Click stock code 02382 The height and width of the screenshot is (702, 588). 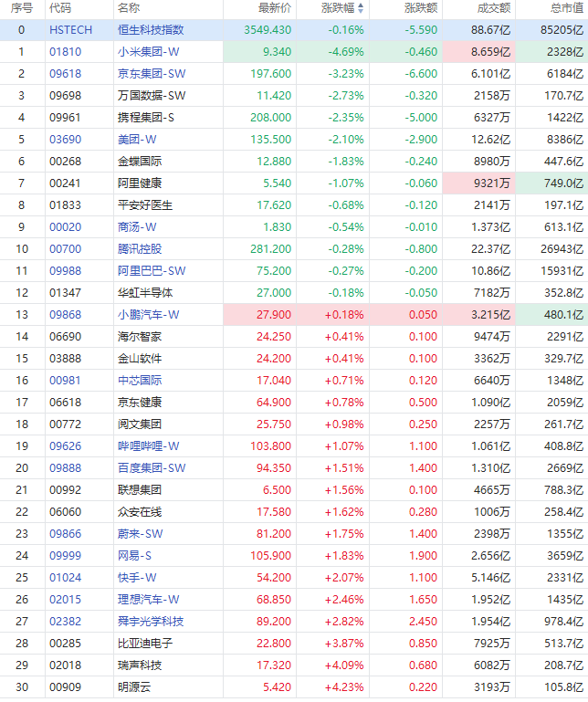pyautogui.click(x=66, y=623)
